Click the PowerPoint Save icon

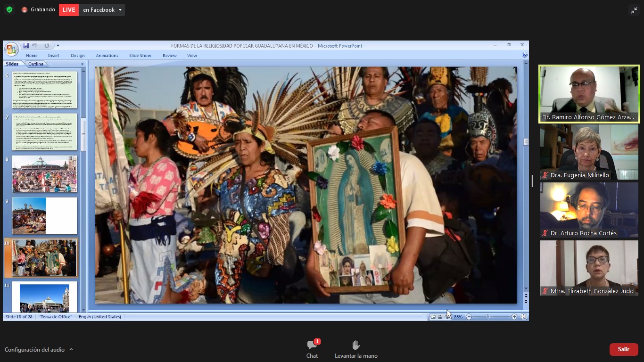(x=26, y=45)
